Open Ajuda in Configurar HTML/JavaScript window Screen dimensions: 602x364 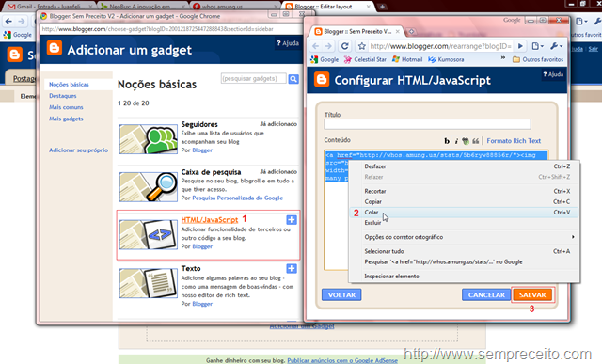coord(553,74)
